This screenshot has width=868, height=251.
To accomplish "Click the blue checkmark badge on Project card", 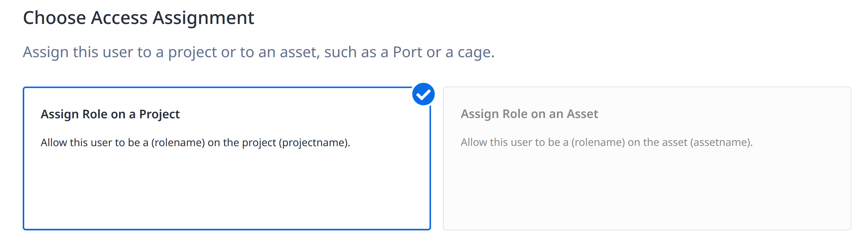I will (423, 94).
